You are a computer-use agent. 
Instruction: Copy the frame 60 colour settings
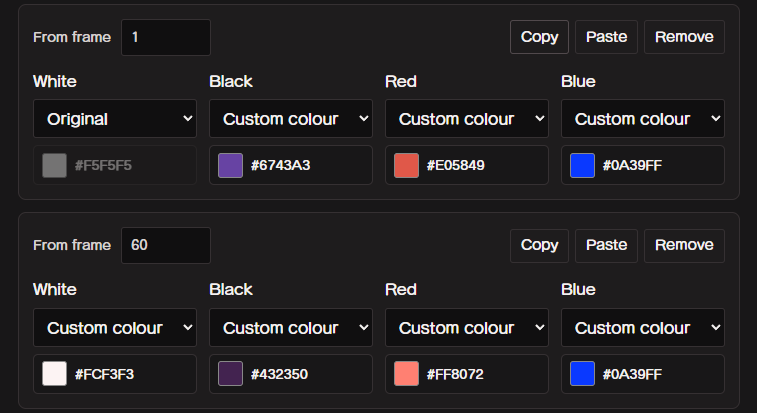[539, 245]
